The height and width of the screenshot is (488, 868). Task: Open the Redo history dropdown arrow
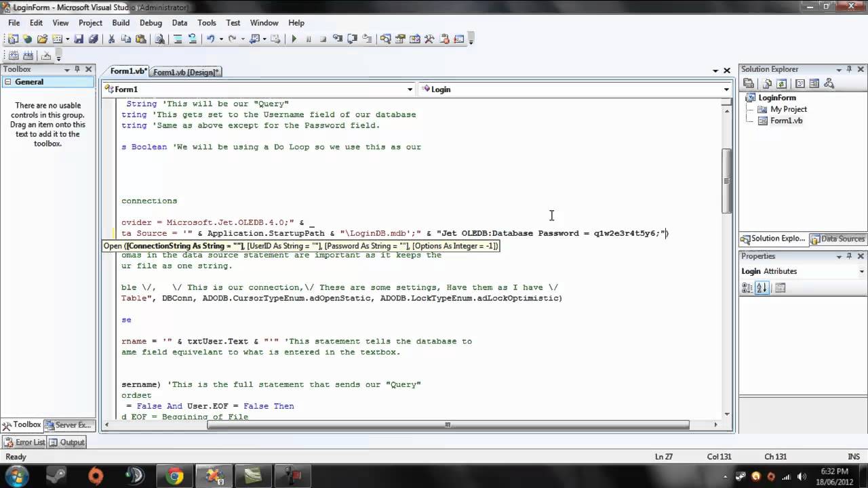[242, 39]
